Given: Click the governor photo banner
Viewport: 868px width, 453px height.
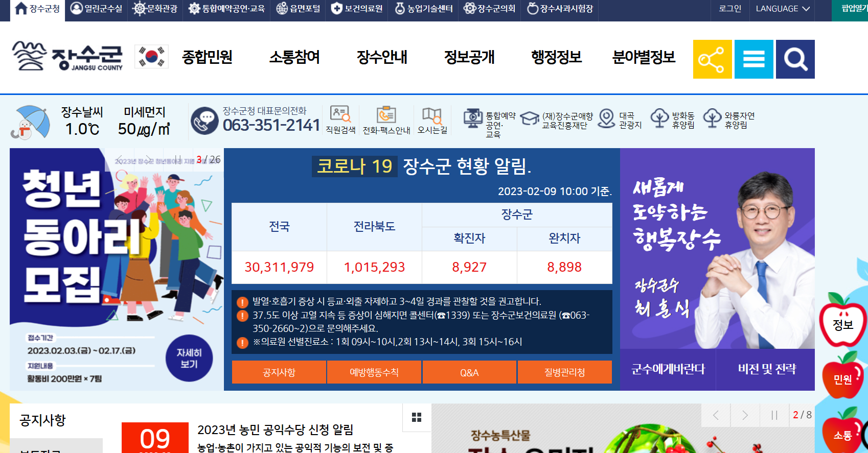Looking at the screenshot, I should click(717, 248).
